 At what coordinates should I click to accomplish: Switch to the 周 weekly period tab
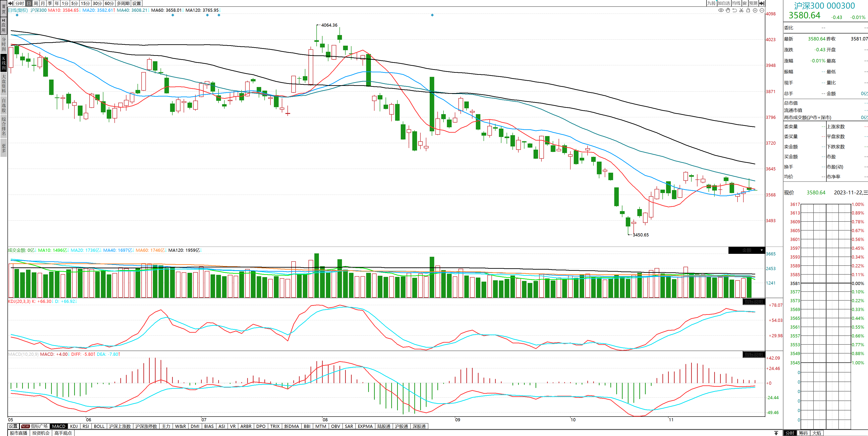pyautogui.click(x=36, y=3)
